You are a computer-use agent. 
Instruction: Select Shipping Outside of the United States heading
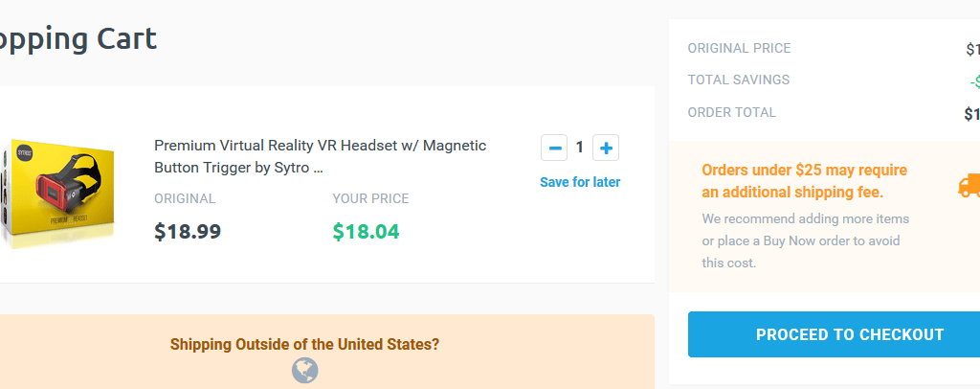[x=304, y=344]
